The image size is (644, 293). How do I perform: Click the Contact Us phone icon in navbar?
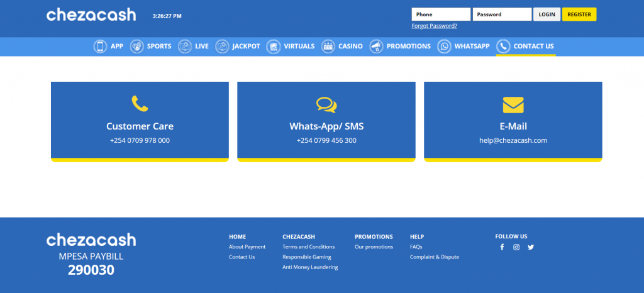503,47
